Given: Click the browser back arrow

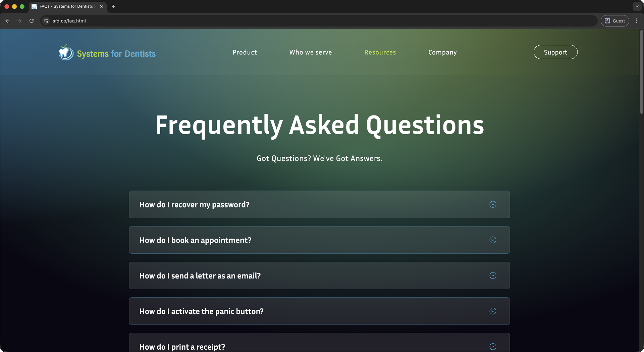Looking at the screenshot, I should [x=7, y=21].
